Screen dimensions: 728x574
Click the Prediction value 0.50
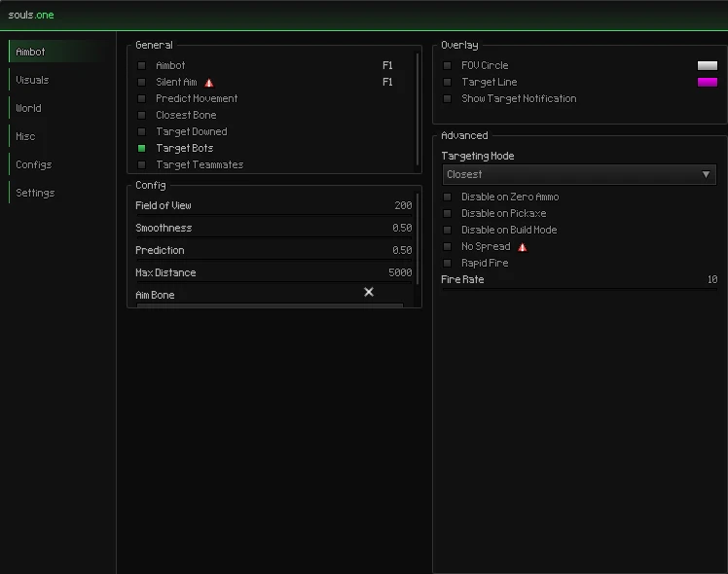click(x=402, y=250)
